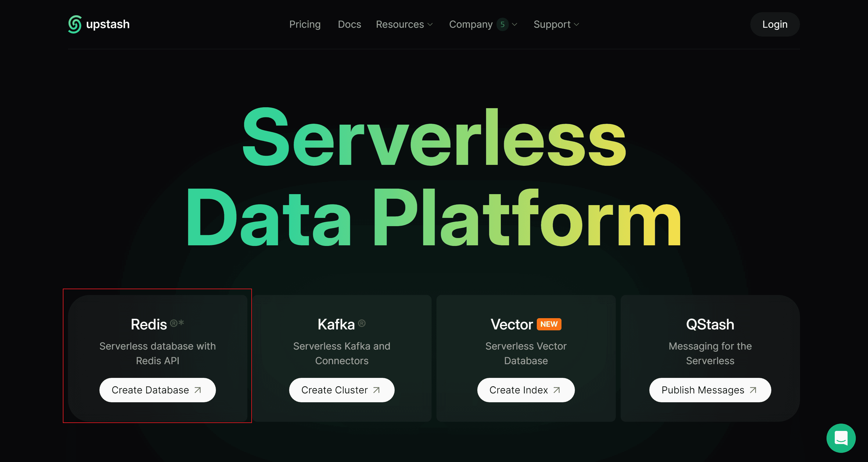Image resolution: width=868 pixels, height=462 pixels.
Task: Click 'Serverless Vector Database' description text
Action: point(526,353)
